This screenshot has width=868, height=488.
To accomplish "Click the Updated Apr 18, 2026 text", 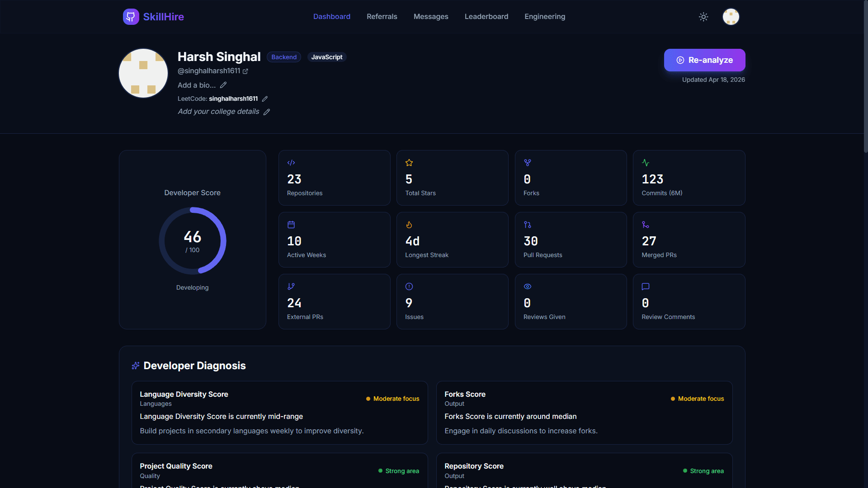I will (713, 80).
